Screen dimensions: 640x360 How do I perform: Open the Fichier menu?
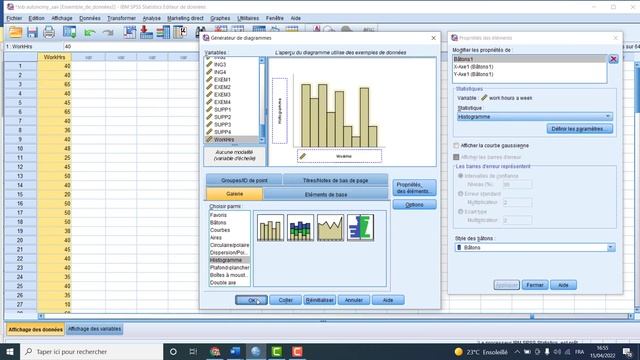(14, 18)
